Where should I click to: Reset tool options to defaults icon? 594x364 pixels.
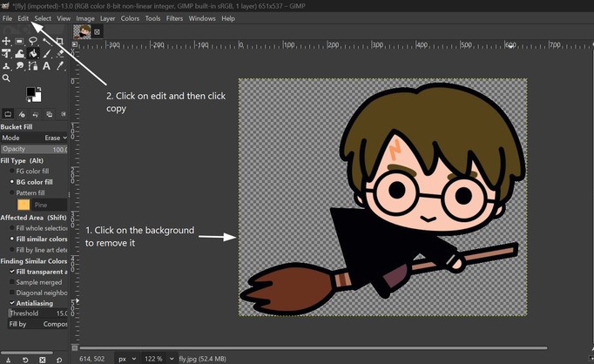coord(59,360)
